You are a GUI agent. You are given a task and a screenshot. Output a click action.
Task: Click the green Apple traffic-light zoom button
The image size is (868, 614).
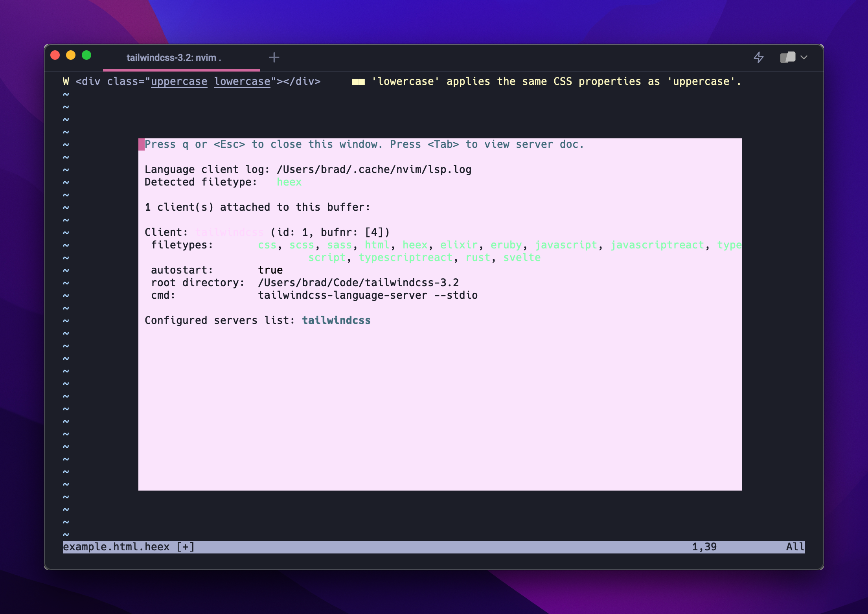pos(86,55)
